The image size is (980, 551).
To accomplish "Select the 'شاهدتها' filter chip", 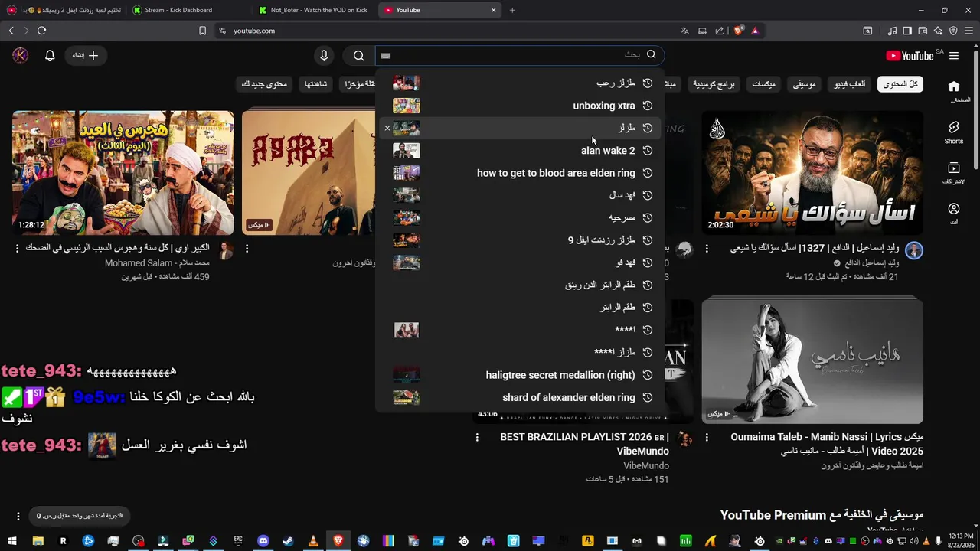I will [x=315, y=84].
